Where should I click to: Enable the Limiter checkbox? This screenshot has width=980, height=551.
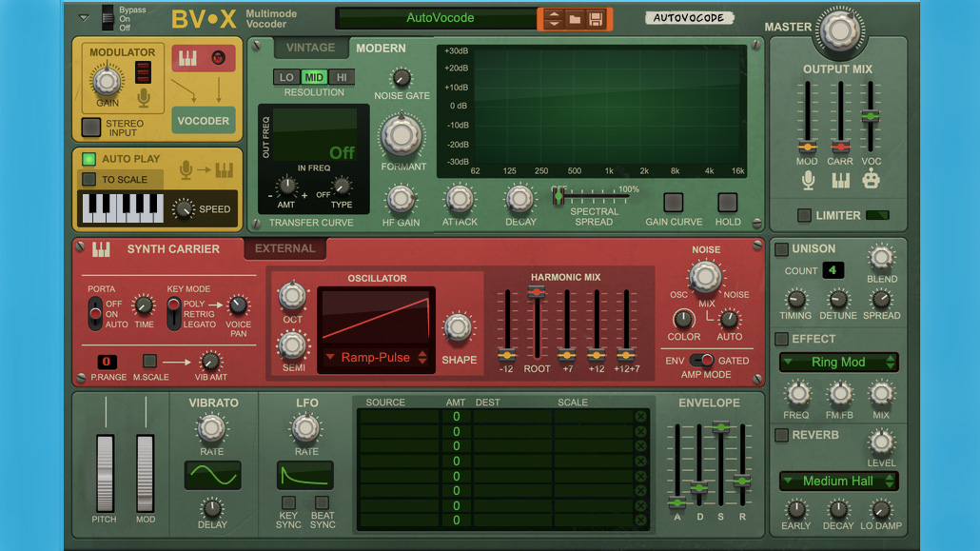(805, 216)
